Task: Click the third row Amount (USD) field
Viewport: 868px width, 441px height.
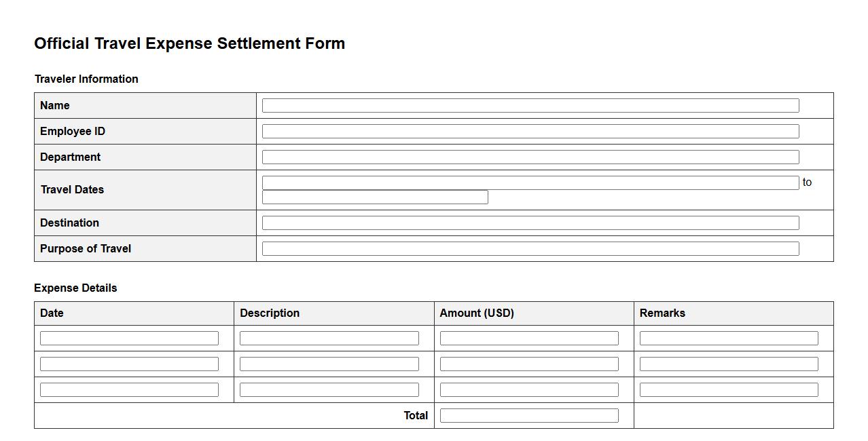Action: [529, 390]
